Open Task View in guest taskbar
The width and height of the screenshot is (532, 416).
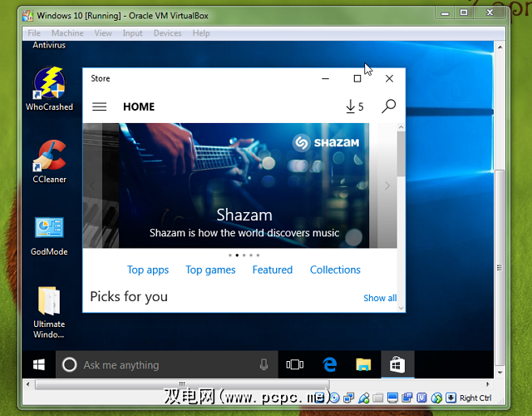point(295,364)
